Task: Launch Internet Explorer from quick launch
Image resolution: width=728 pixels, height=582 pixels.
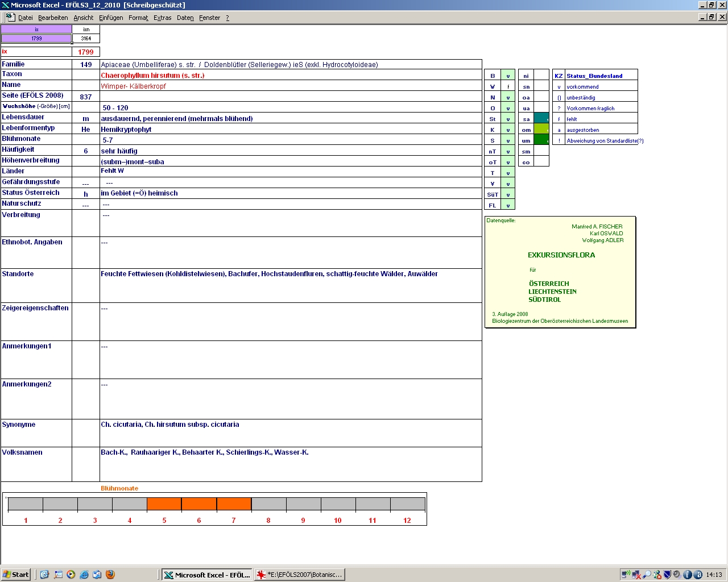Action: (x=84, y=575)
